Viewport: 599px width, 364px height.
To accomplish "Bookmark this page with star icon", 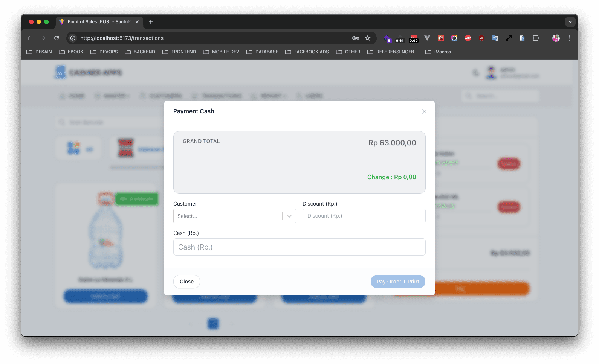I will [368, 38].
